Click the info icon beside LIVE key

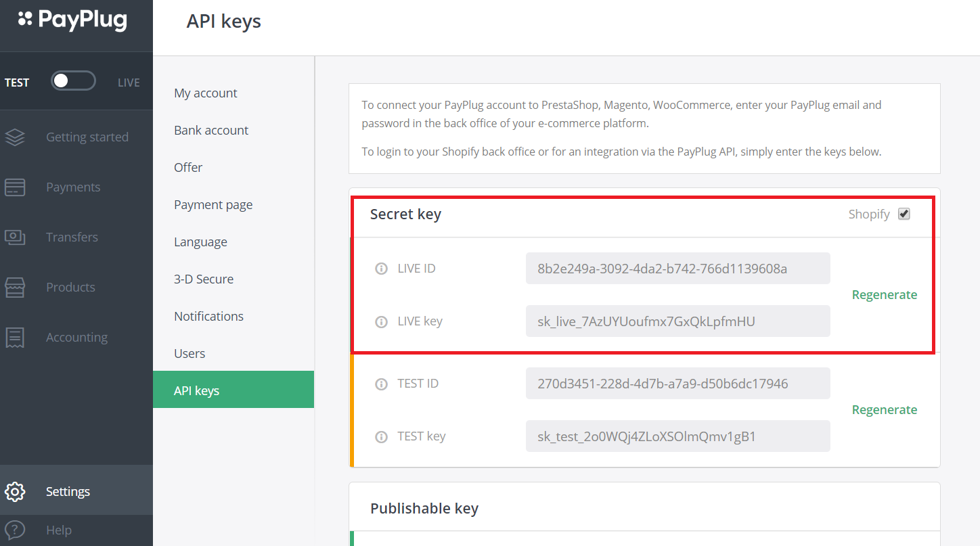point(381,321)
